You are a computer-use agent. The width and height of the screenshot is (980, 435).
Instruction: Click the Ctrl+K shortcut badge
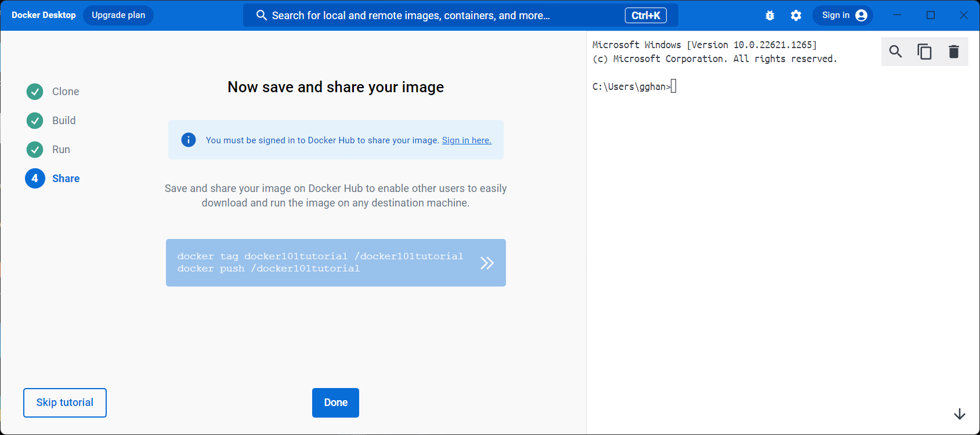pyautogui.click(x=645, y=16)
